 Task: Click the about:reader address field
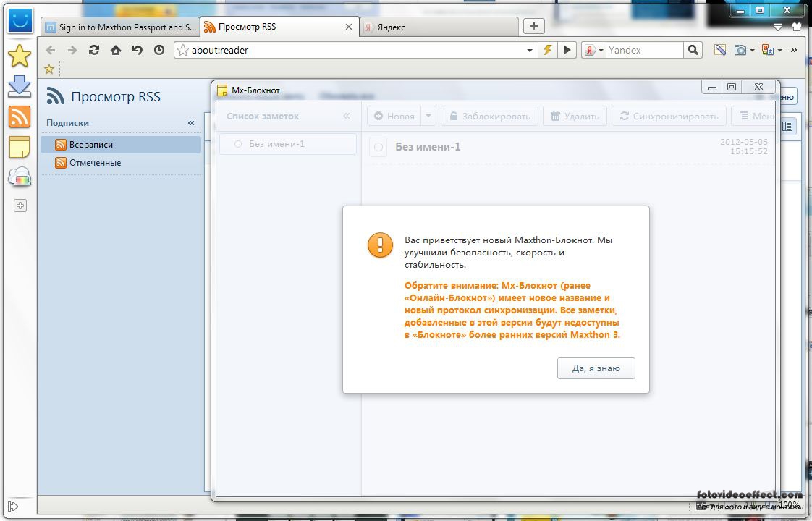click(x=358, y=50)
